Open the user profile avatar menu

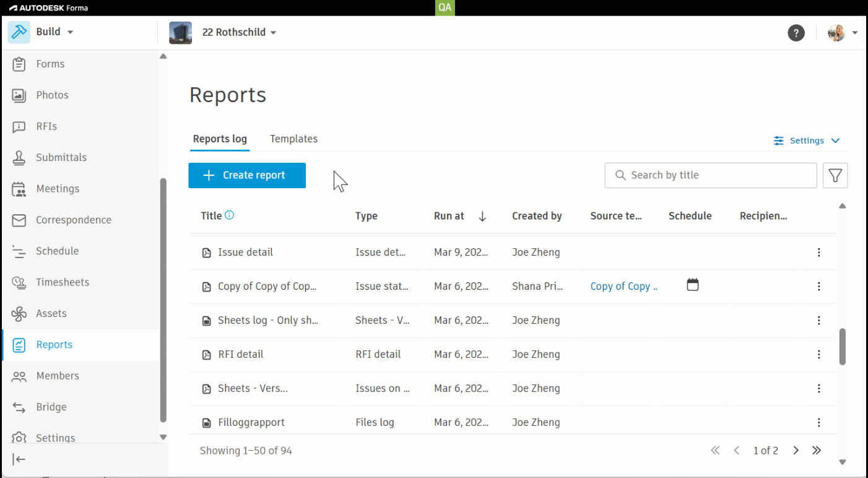842,33
